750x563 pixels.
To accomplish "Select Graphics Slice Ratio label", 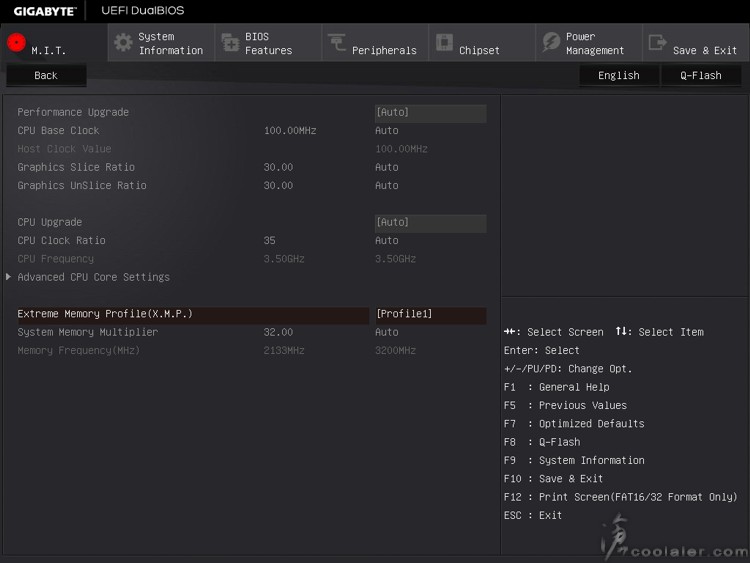I will [x=76, y=167].
